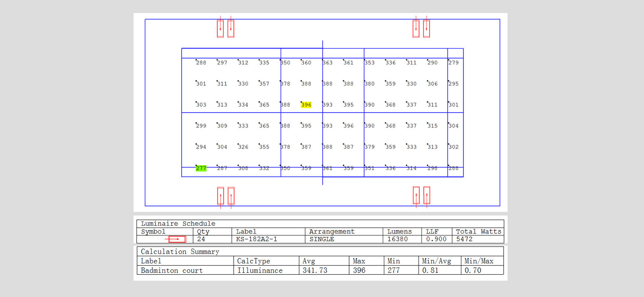Image resolution: width=644 pixels, height=297 pixels.
Task: Click the yellow highlighted 396 maximum value
Action: point(306,105)
